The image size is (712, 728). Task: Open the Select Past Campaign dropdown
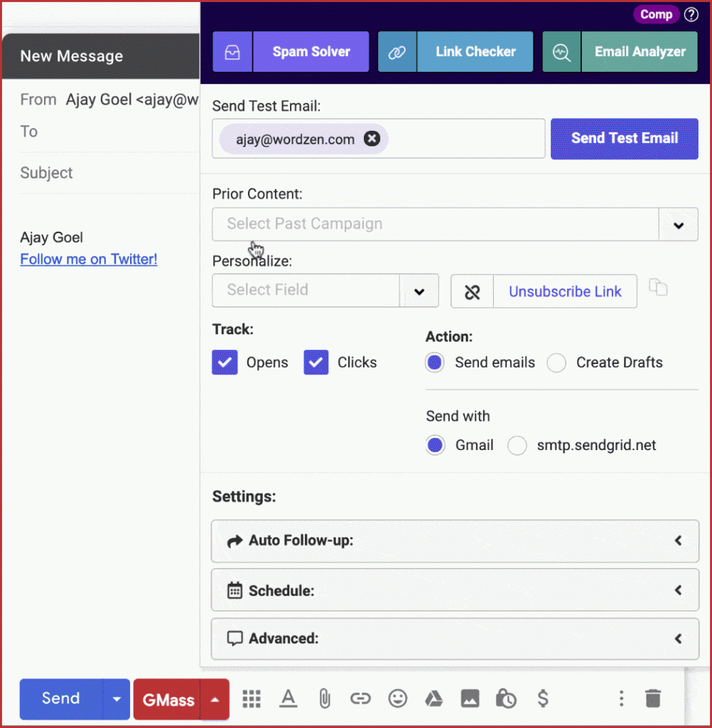click(x=678, y=225)
